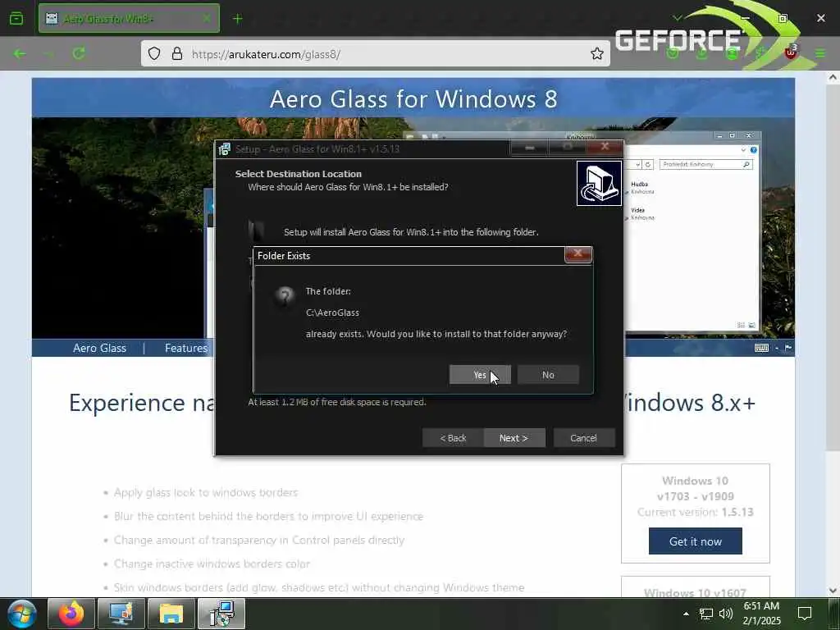Viewport: 840px width, 630px height.
Task: Click 'Change inactive windows borders color' bullet
Action: tap(212, 564)
